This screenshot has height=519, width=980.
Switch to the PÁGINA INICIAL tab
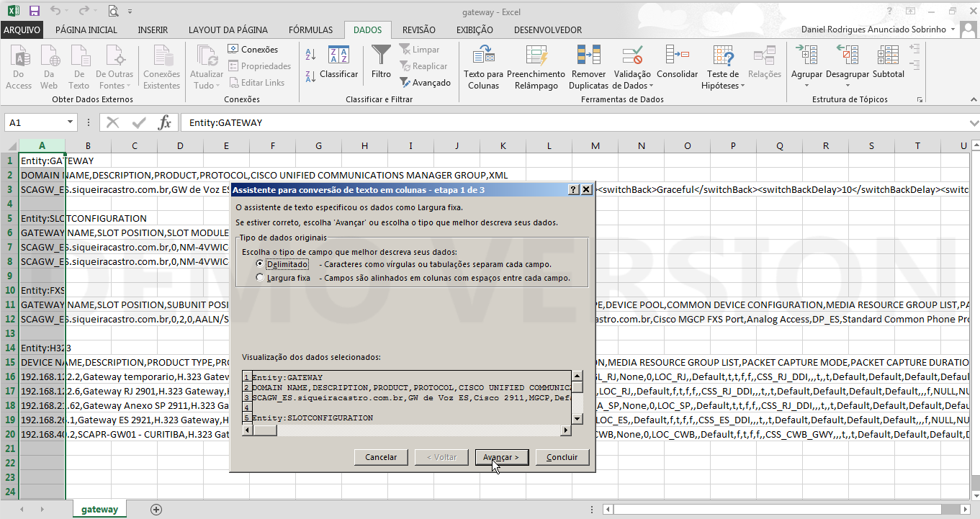tap(86, 30)
